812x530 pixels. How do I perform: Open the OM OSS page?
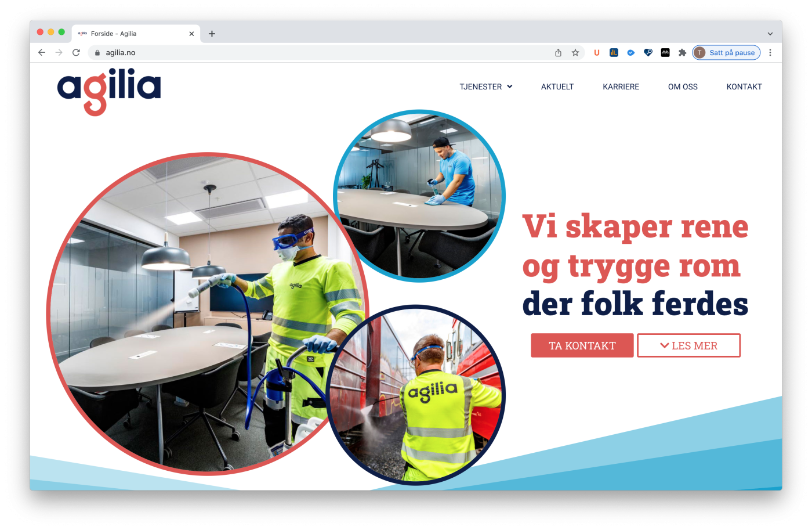[x=683, y=86]
